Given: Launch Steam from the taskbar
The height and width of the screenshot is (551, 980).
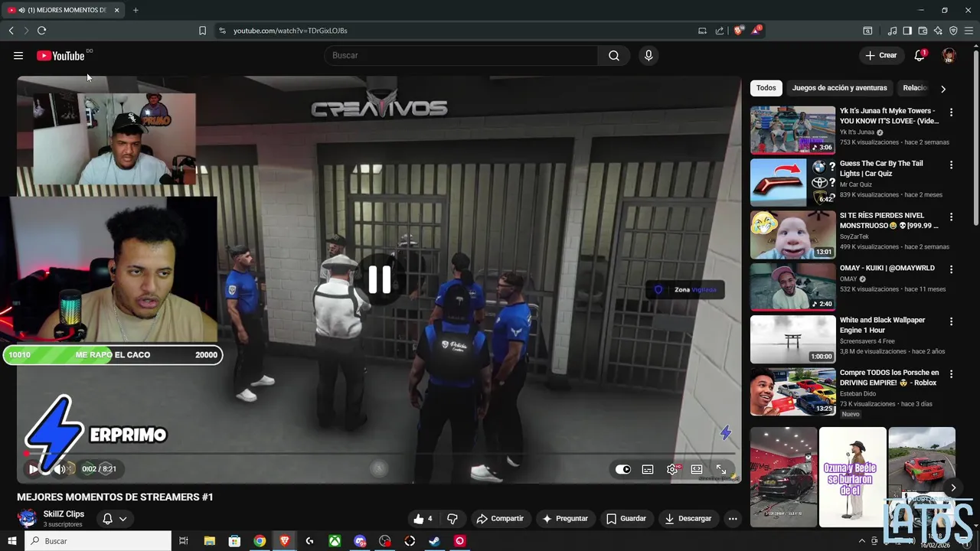Looking at the screenshot, I should tap(434, 541).
